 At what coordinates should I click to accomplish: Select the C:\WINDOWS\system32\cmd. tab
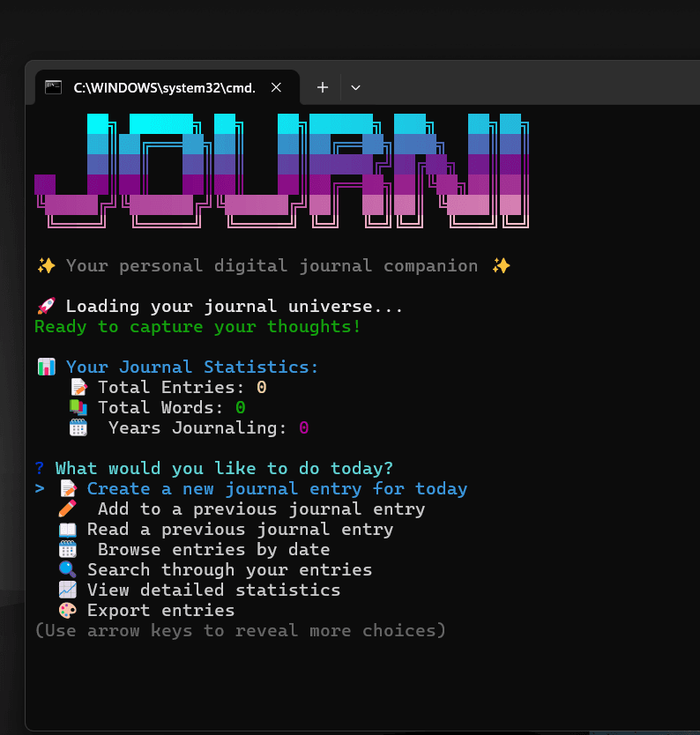pos(168,87)
